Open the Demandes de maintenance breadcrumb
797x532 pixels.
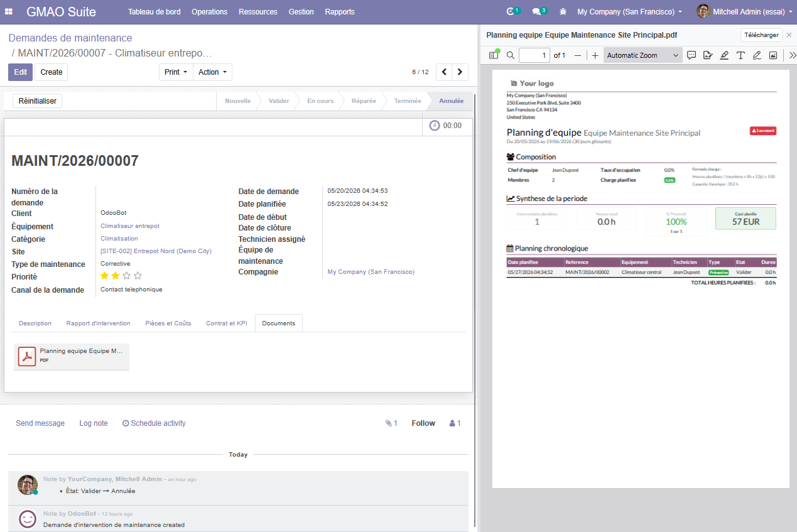pos(70,38)
